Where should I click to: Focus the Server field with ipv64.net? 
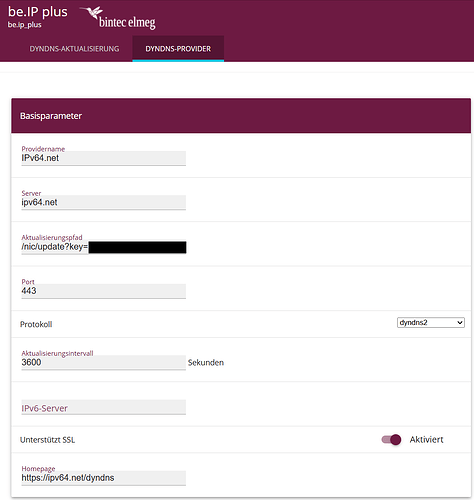click(x=103, y=202)
